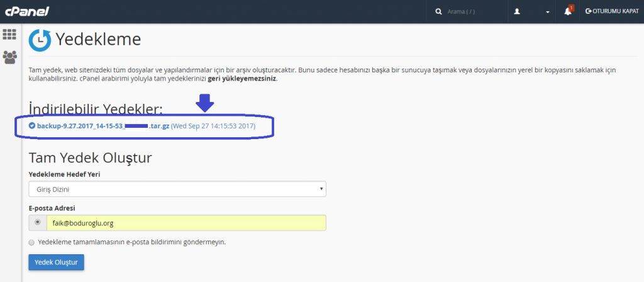
Task: Open the notifications bell
Action: point(567,11)
